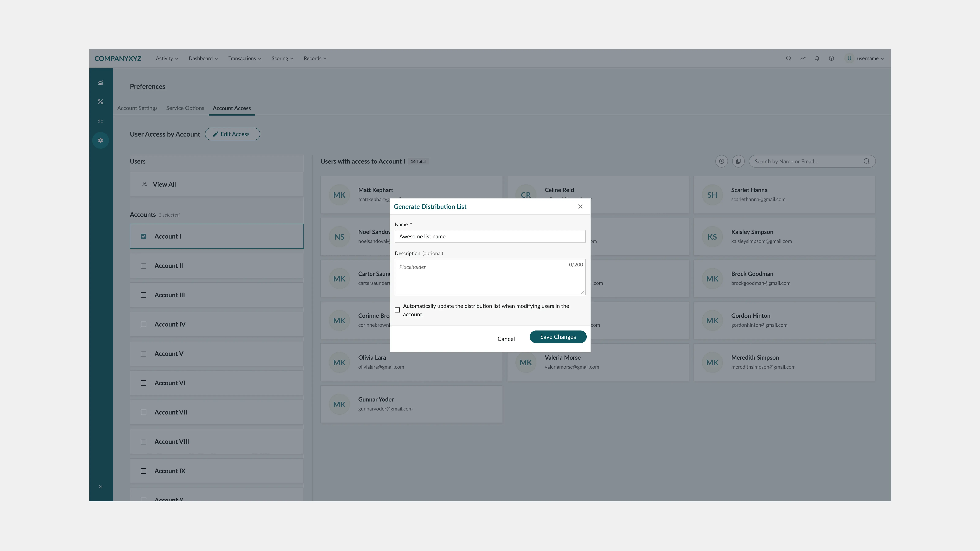Click Cancel in the dialog

506,339
